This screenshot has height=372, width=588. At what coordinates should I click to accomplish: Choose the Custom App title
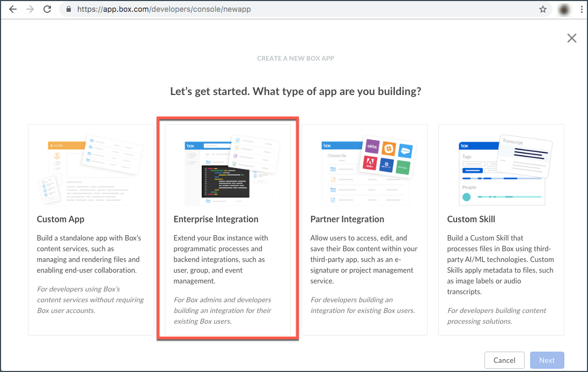point(61,219)
